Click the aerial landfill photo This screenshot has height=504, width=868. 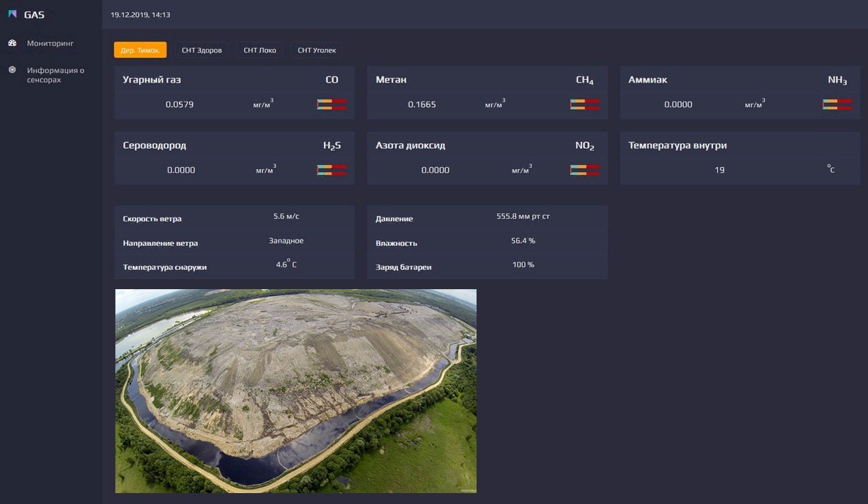pyautogui.click(x=295, y=391)
